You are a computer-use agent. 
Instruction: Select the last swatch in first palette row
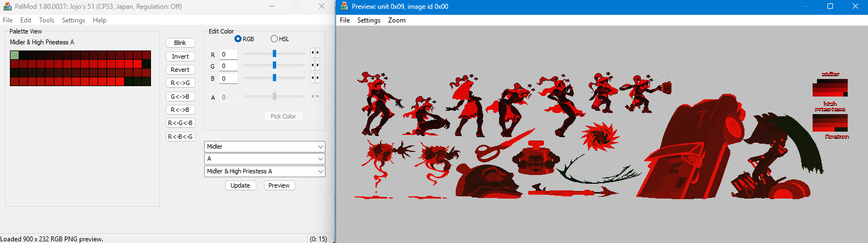click(x=146, y=55)
